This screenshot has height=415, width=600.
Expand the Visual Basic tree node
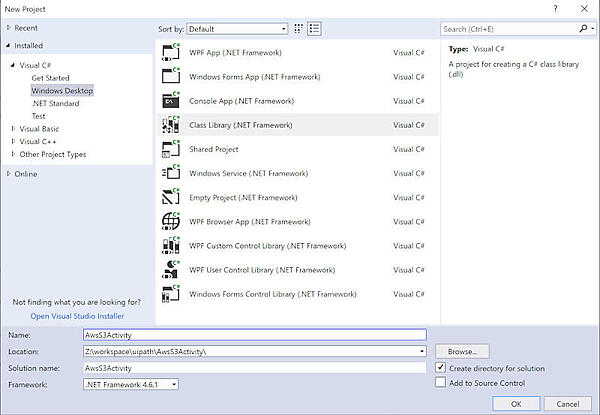13,129
